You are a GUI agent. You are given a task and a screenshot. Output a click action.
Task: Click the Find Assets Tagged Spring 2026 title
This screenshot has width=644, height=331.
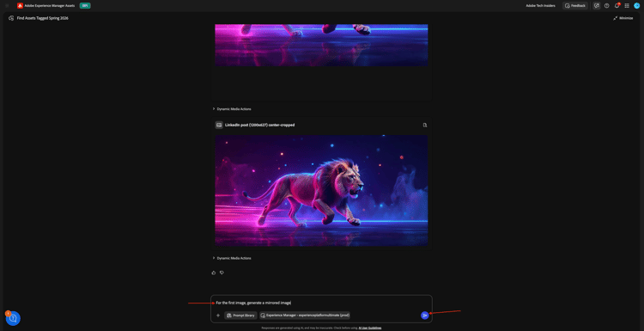pyautogui.click(x=43, y=18)
